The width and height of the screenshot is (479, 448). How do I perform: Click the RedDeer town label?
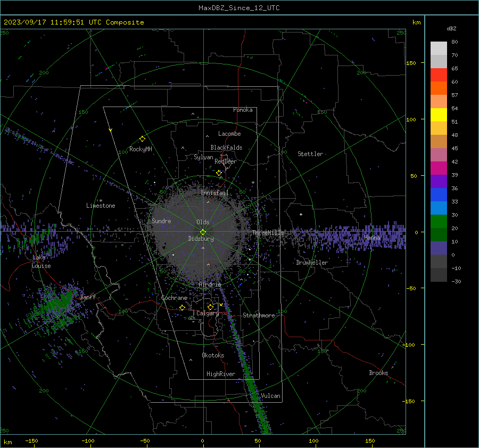tap(226, 161)
